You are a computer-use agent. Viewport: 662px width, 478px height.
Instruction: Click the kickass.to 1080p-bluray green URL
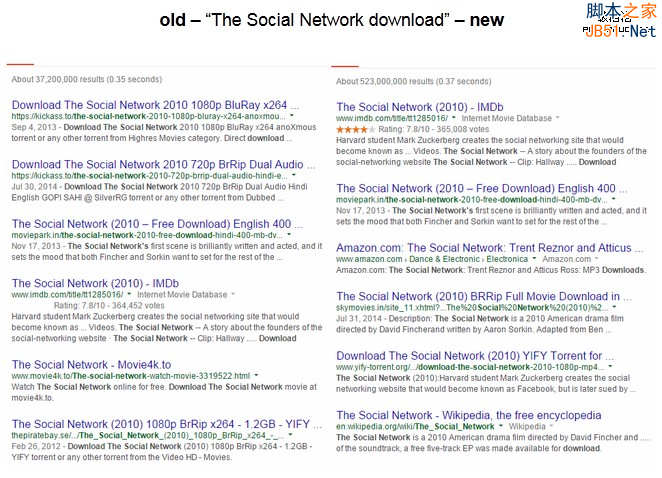point(148,116)
